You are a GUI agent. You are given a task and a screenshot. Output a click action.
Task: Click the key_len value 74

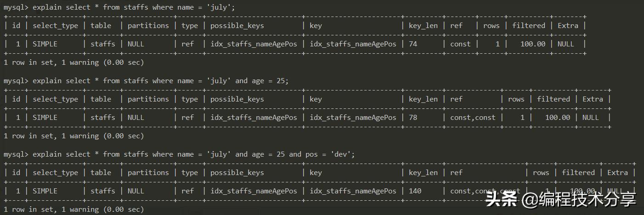coord(413,44)
